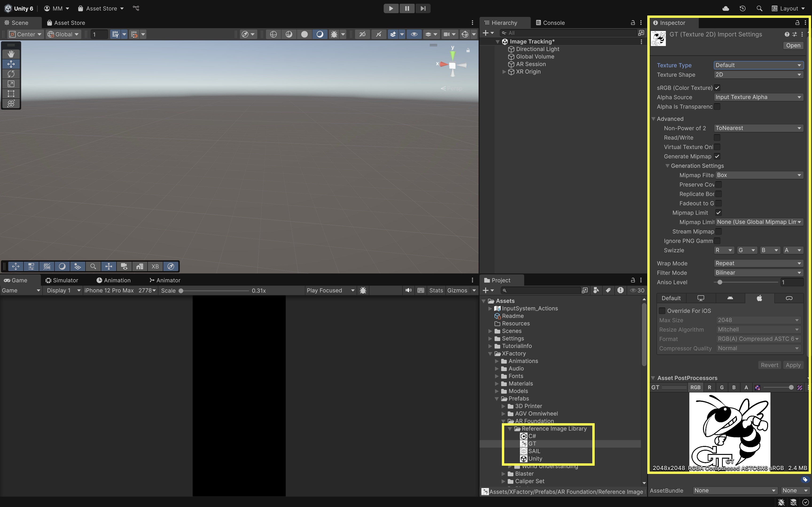
Task: Open Undo History icon
Action: (742, 8)
